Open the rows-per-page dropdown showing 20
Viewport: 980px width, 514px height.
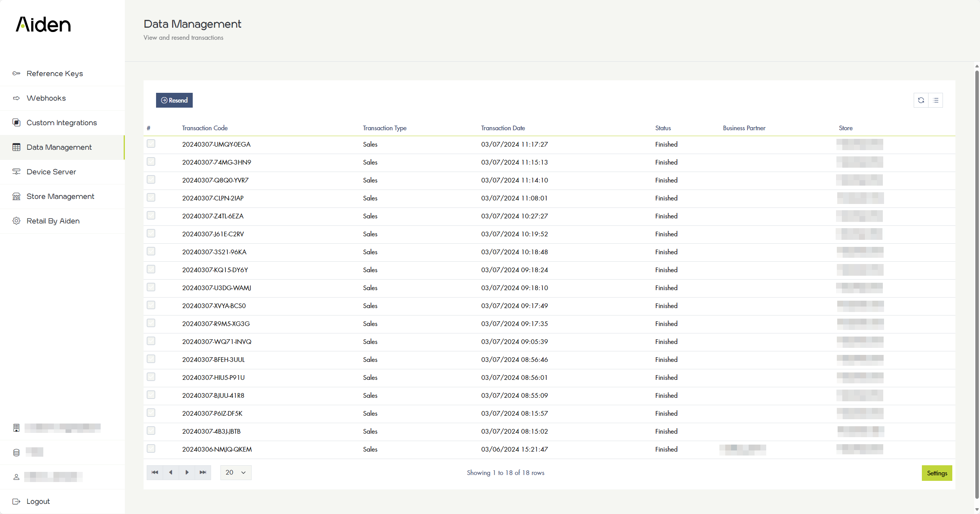tap(236, 472)
